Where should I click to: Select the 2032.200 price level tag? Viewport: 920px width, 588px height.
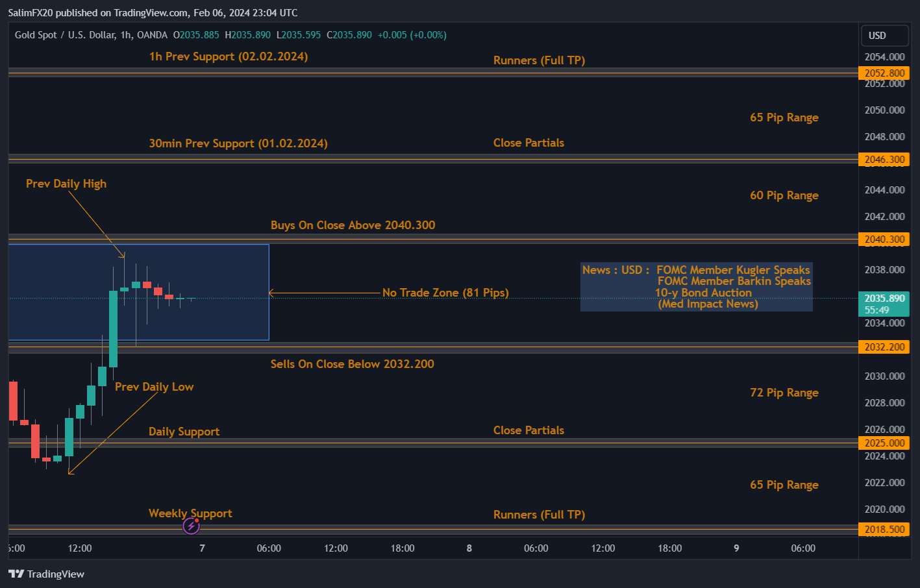884,347
